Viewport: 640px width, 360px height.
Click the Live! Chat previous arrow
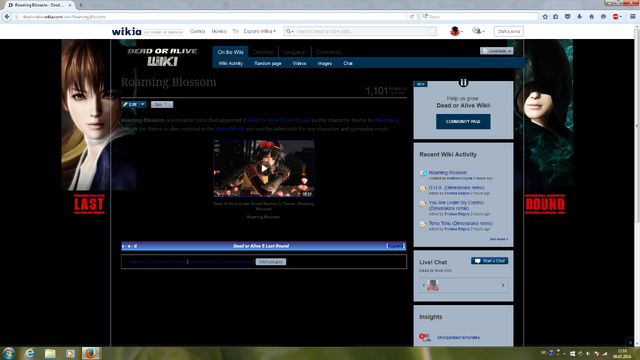click(x=423, y=285)
